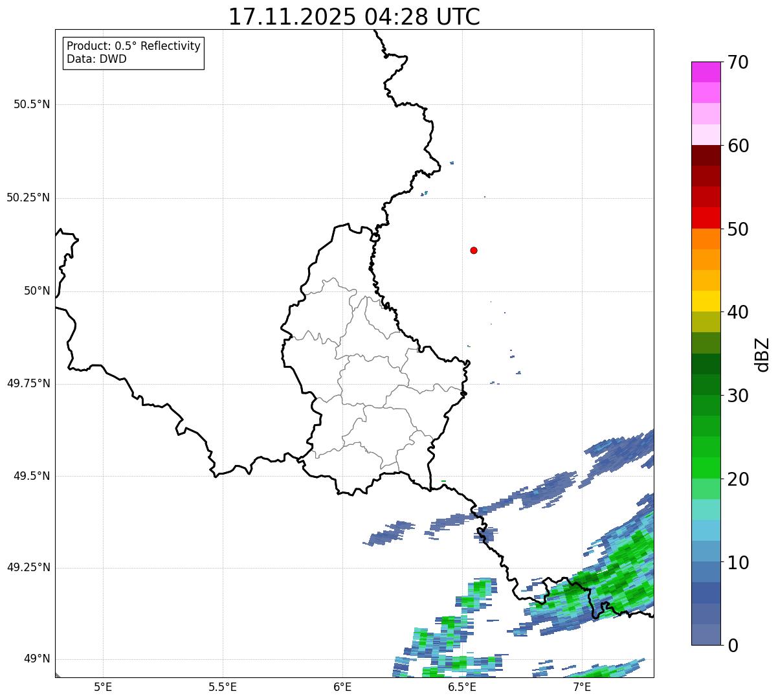Click the 'Product: 0.5° Reflectivity' legend line

(134, 46)
